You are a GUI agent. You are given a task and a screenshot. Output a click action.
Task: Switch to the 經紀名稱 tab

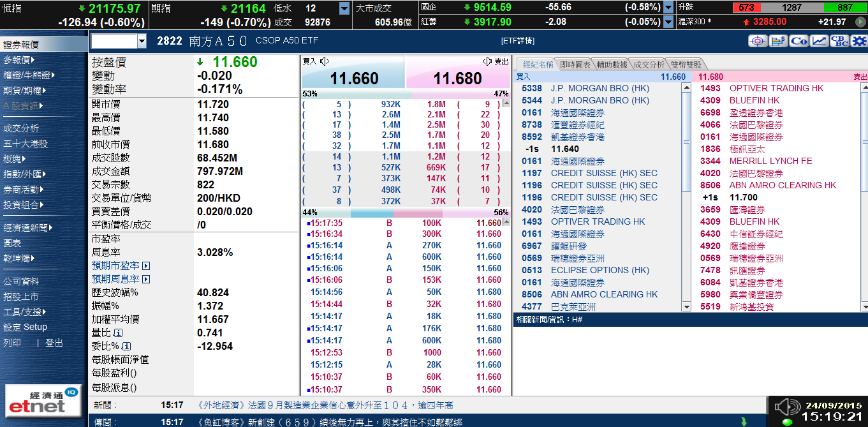tap(537, 64)
